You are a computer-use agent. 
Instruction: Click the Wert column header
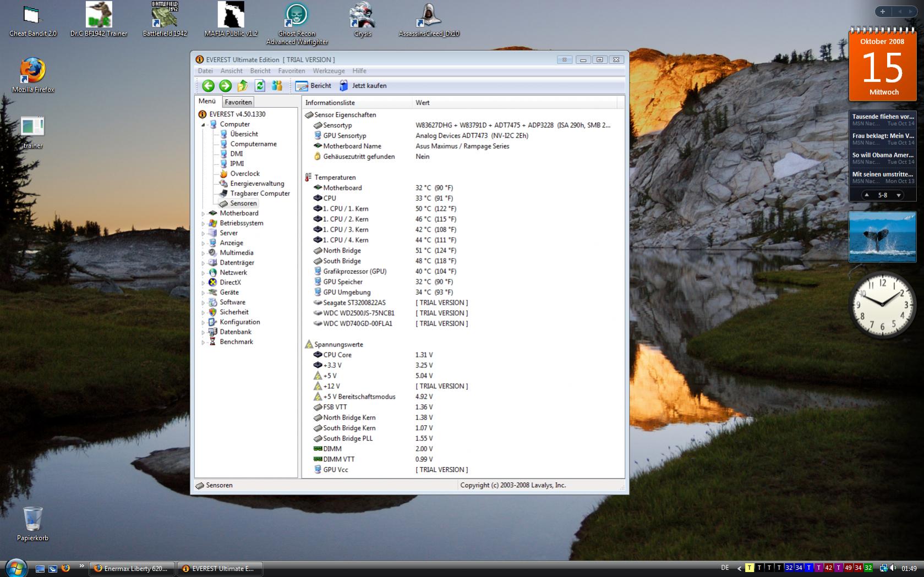pos(514,103)
